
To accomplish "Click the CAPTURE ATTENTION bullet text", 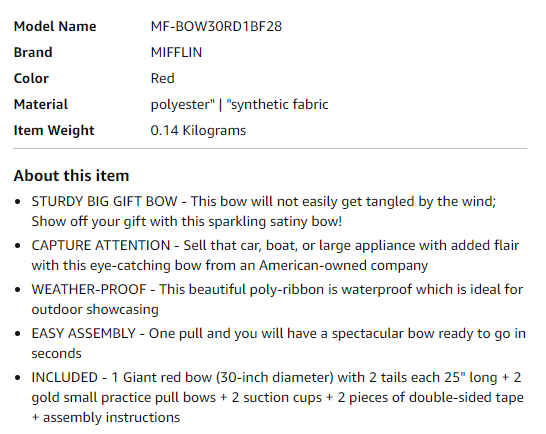I will [x=275, y=255].
